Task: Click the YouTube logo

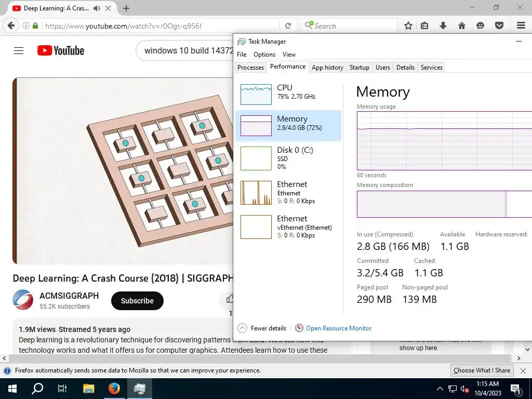Action: tap(61, 50)
